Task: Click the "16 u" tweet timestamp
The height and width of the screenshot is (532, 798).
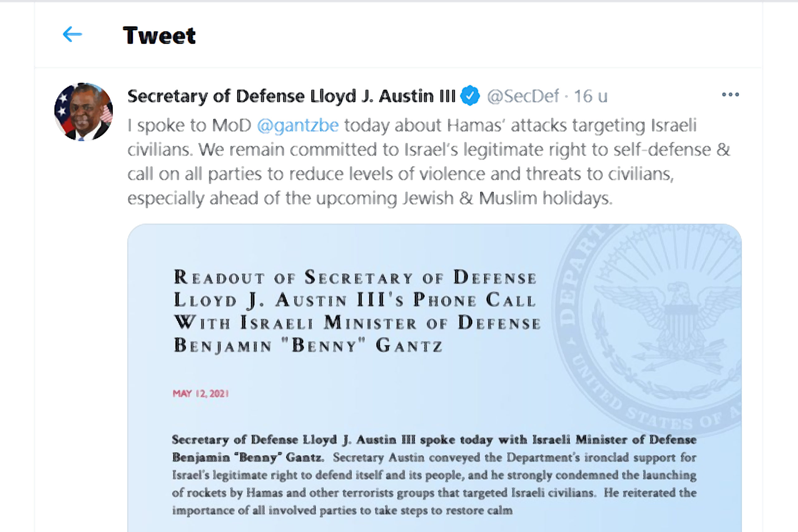Action: 590,96
